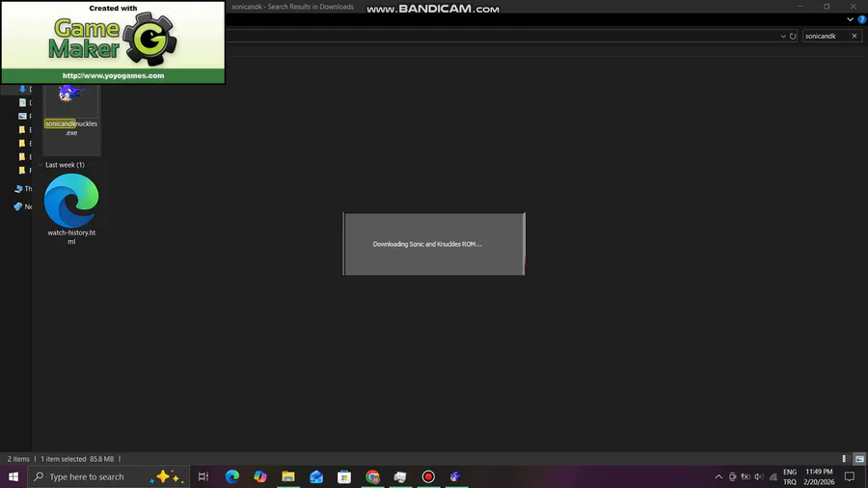
Task: Open the search highlights sparkle icon
Action: [167, 476]
